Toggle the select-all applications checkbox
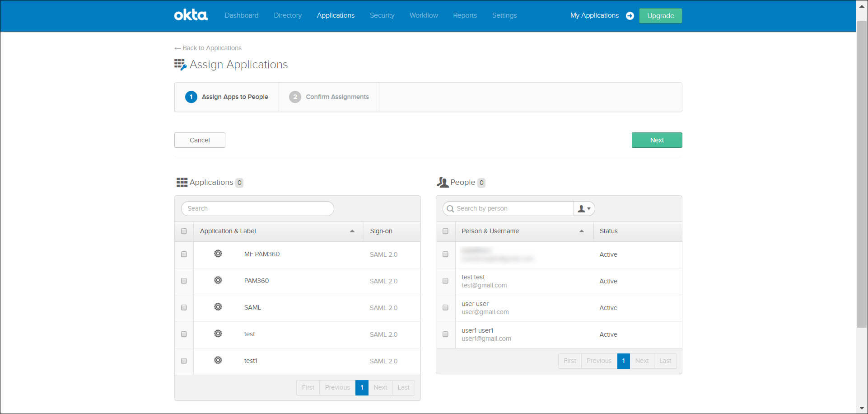Viewport: 868px width, 414px height. (184, 231)
